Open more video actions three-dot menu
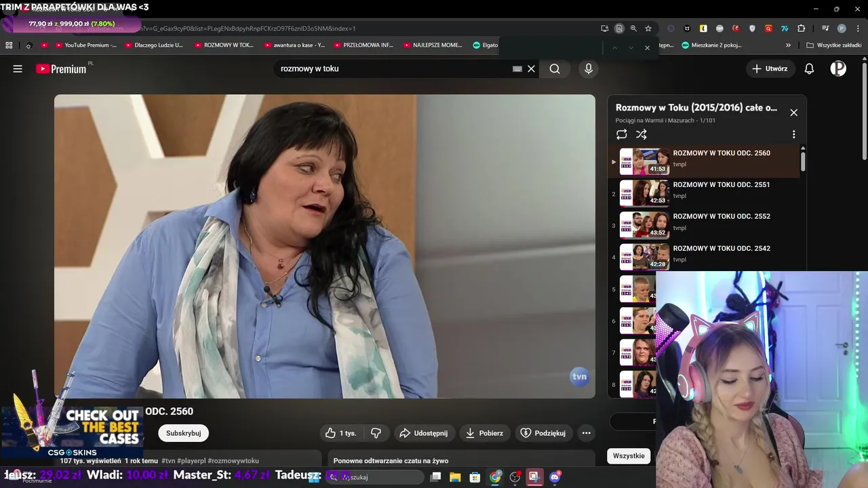868x488 pixels. point(586,433)
